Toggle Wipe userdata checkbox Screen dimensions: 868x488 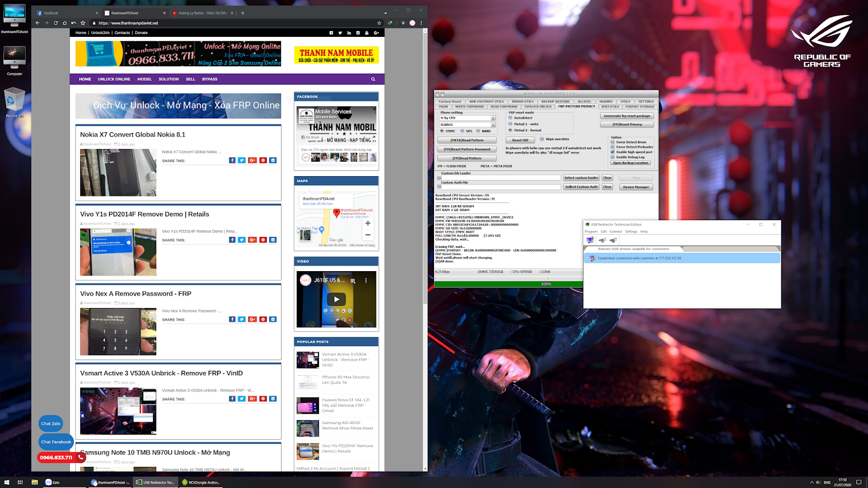[542, 139]
